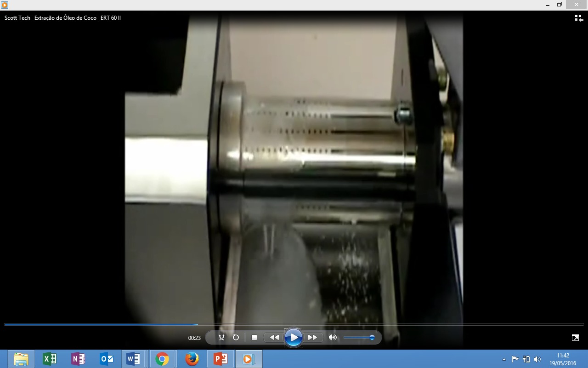Click the rewind (previous) button
The width and height of the screenshot is (588, 368).
point(274,338)
